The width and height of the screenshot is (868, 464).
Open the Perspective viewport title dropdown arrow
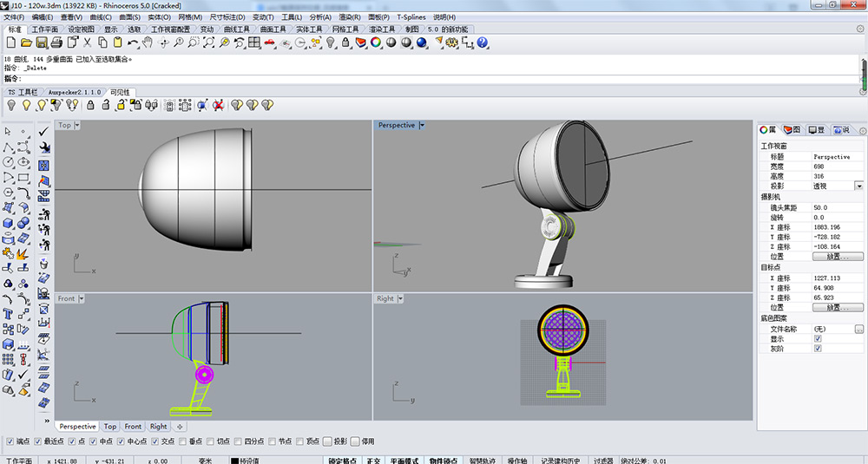click(422, 125)
